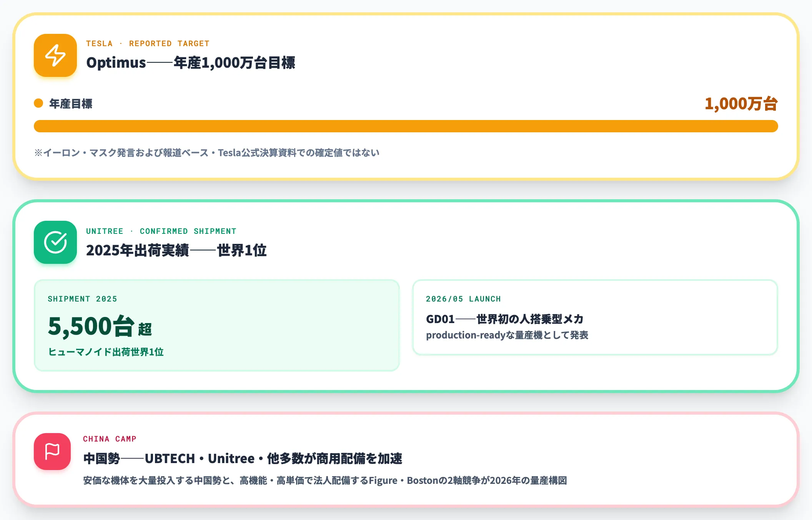Click 'production-readyな量産機として発表' text
This screenshot has height=520, width=812.
(x=507, y=335)
